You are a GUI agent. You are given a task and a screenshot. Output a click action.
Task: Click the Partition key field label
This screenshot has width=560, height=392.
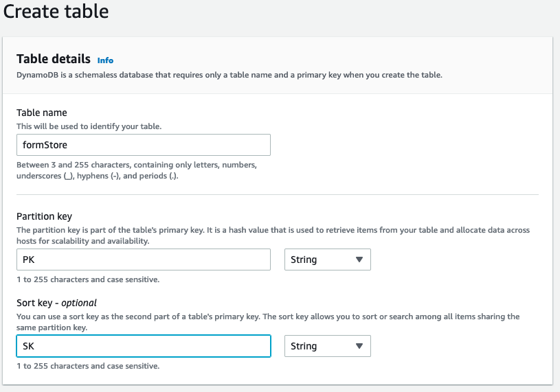44,217
